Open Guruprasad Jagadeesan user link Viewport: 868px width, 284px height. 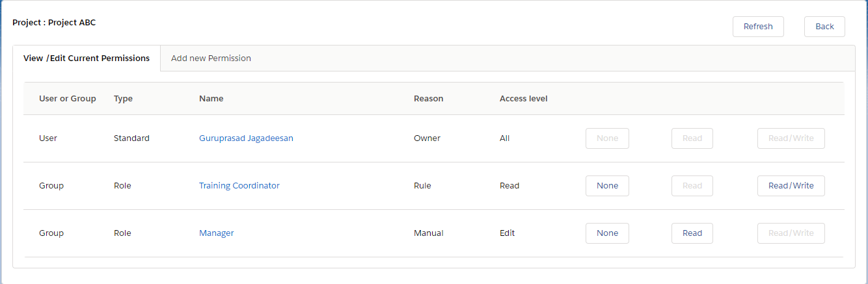246,138
